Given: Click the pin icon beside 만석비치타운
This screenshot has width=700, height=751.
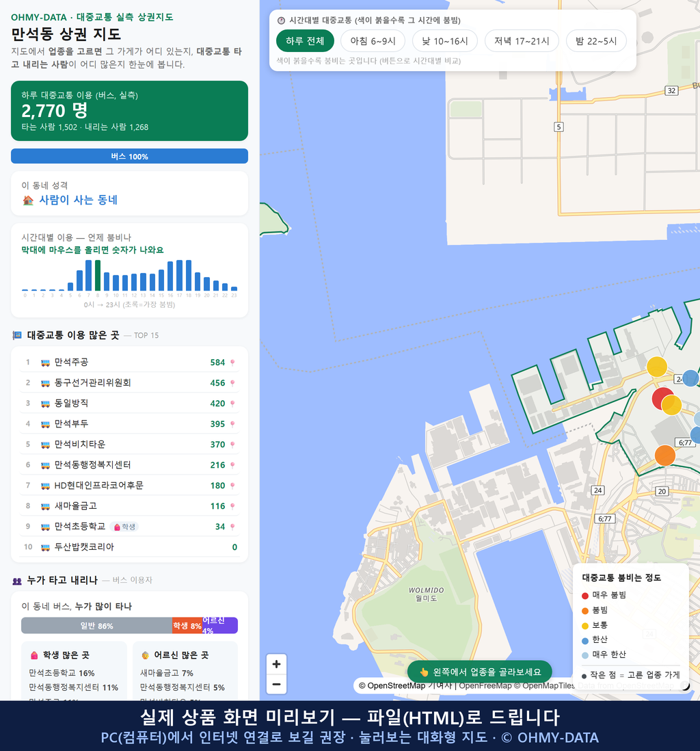Looking at the screenshot, I should (x=232, y=445).
